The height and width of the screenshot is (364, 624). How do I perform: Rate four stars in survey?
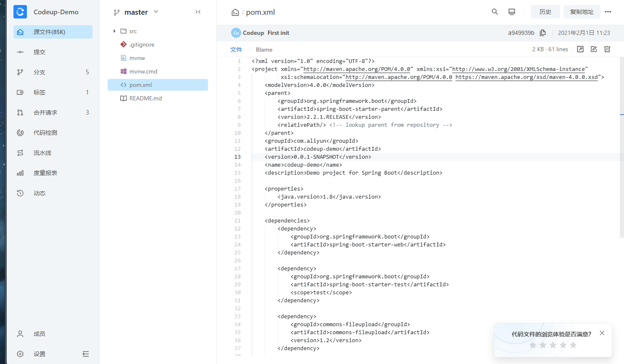click(563, 345)
